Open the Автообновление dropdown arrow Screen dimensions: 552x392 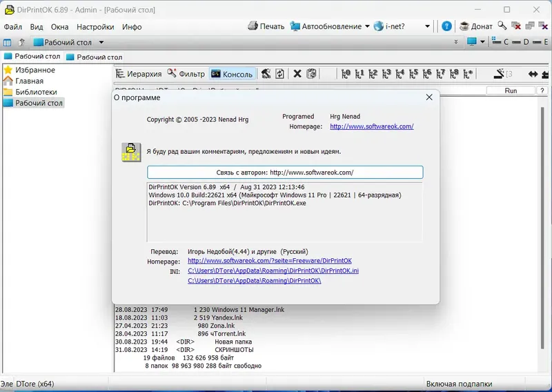(367, 26)
